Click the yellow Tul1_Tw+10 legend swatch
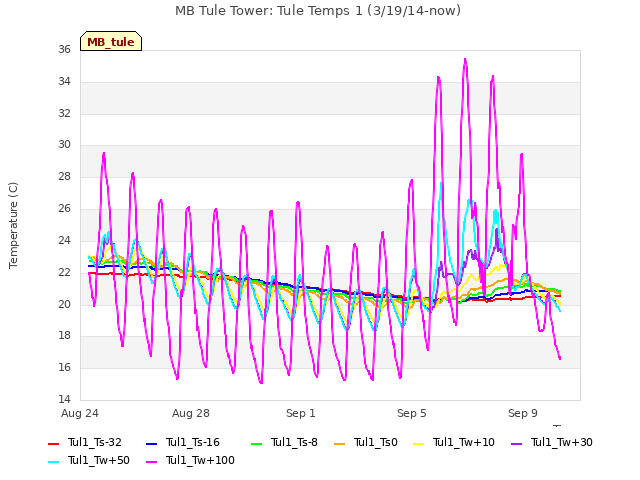The height and width of the screenshot is (480, 640). click(x=418, y=443)
